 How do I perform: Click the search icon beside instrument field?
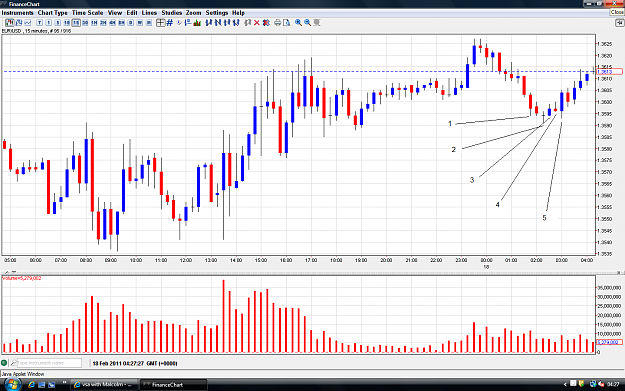[x=14, y=363]
